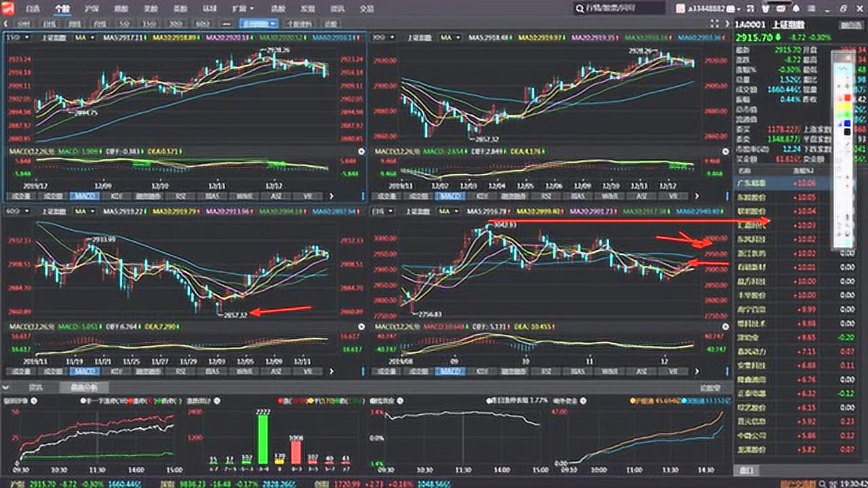Open indicator settings circle in 15分 chart
Image resolution: width=868 pixels, height=488 pixels.
tap(361, 152)
